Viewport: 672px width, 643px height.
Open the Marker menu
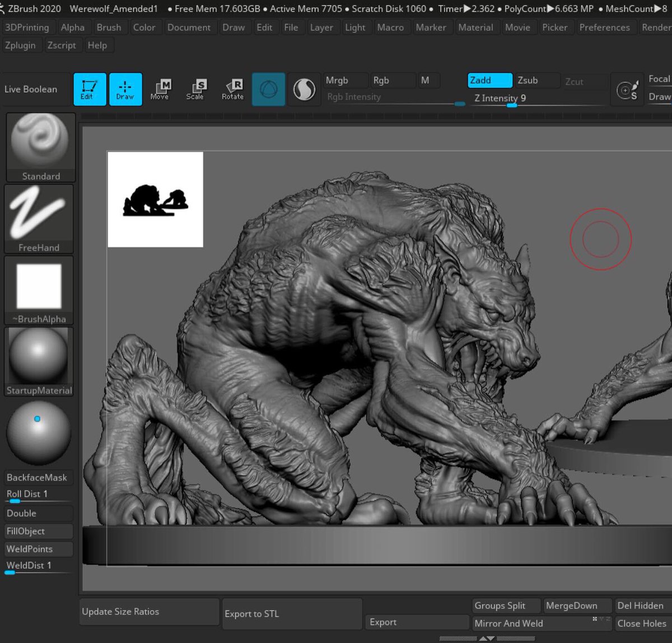click(431, 27)
